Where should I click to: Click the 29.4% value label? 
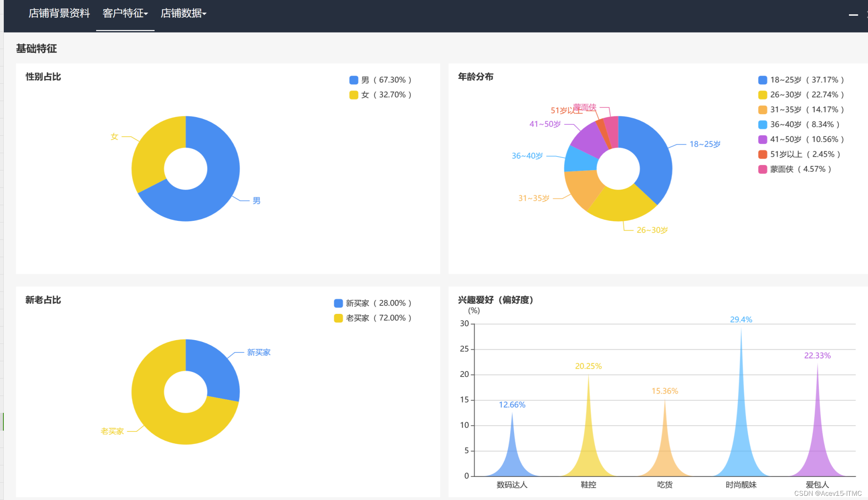tap(741, 320)
